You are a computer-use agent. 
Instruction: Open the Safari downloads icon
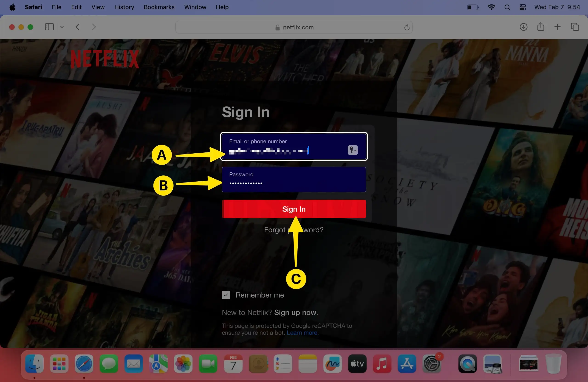click(523, 27)
